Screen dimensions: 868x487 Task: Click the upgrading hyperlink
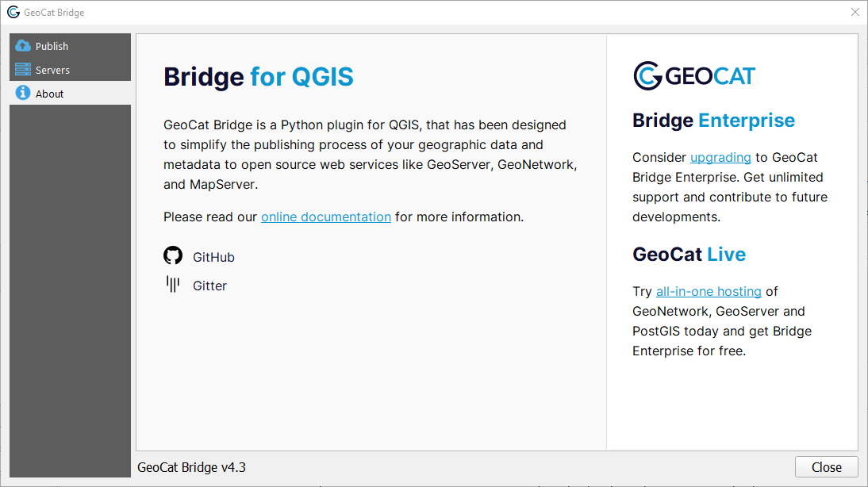[720, 157]
